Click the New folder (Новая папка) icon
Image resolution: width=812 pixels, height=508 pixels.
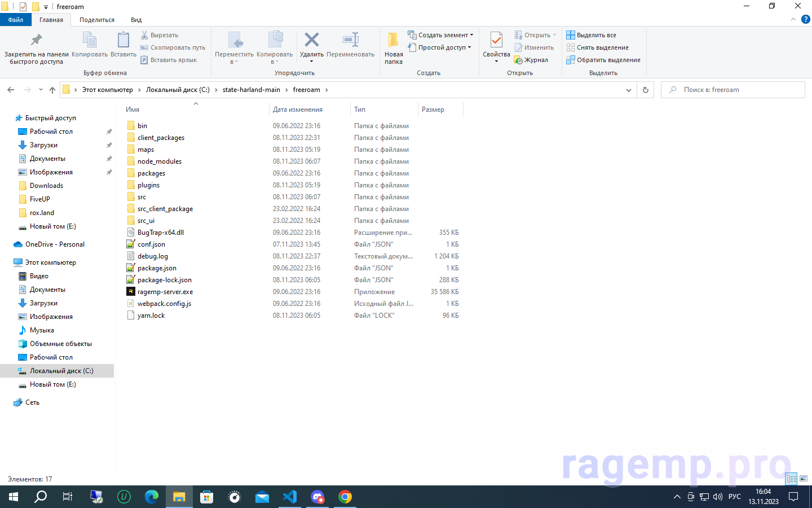[x=393, y=41]
